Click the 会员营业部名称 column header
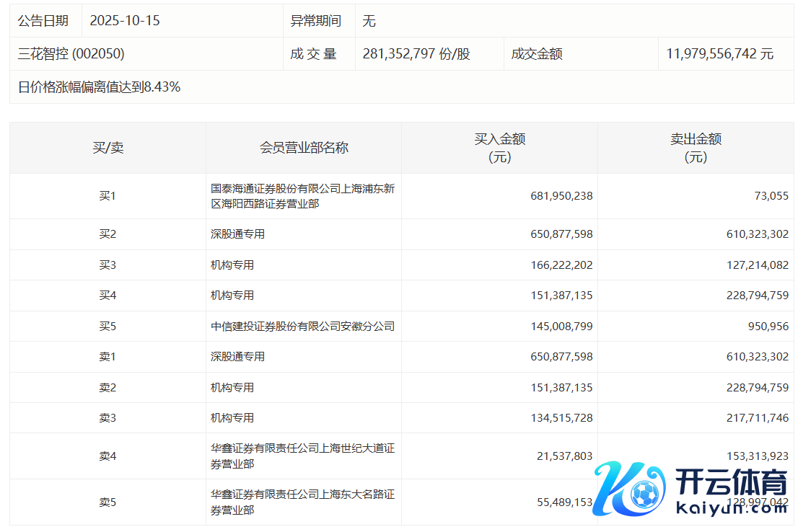798x532 pixels. [x=304, y=148]
